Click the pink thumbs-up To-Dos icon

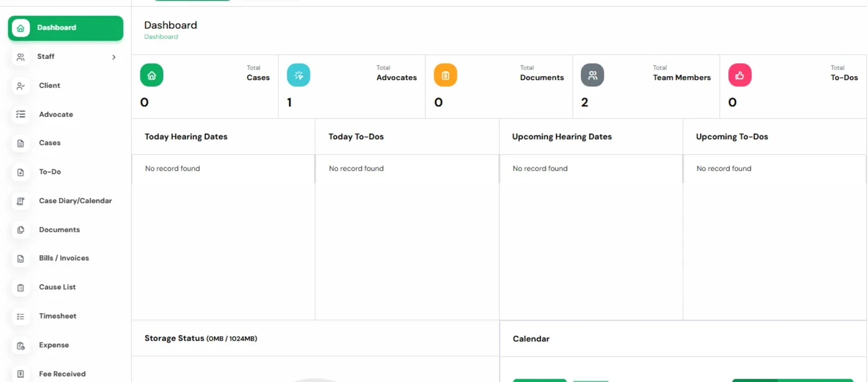(x=739, y=75)
